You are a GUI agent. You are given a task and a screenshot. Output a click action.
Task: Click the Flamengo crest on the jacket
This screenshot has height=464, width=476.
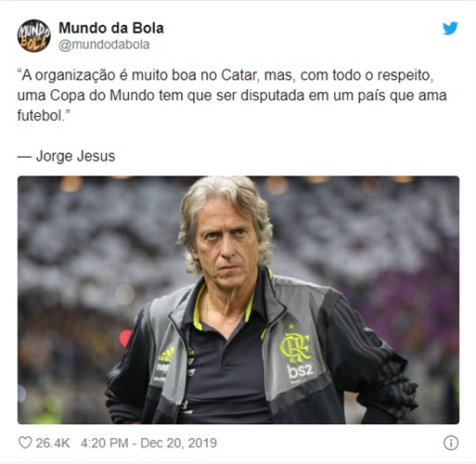pyautogui.click(x=294, y=347)
